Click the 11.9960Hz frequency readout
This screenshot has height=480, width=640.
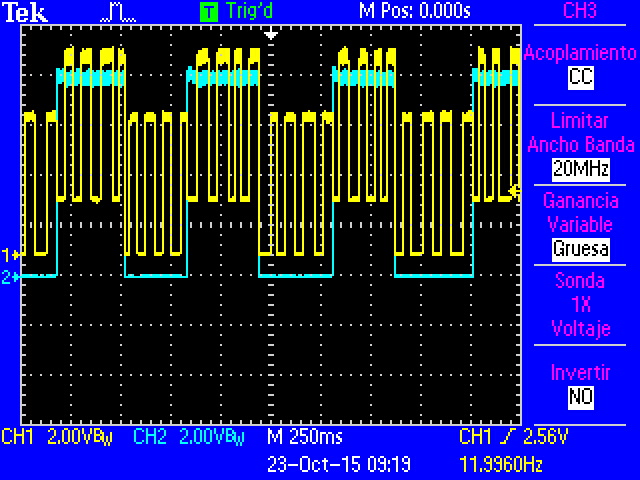pos(501,465)
